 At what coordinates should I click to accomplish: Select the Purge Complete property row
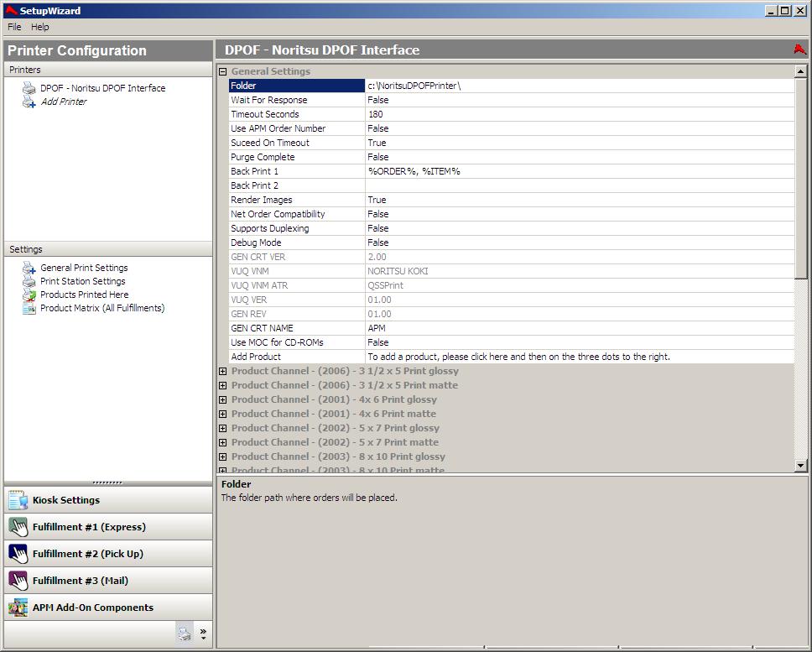pos(512,157)
